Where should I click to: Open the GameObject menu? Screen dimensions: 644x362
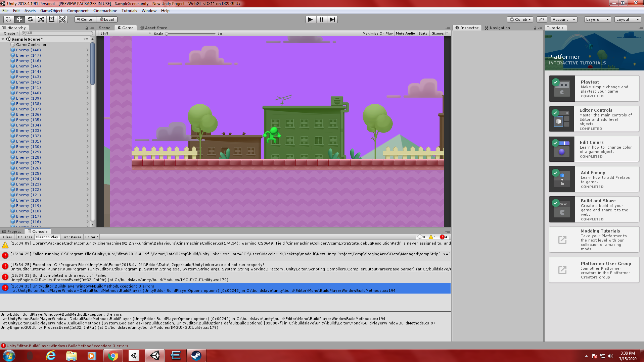coord(51,11)
